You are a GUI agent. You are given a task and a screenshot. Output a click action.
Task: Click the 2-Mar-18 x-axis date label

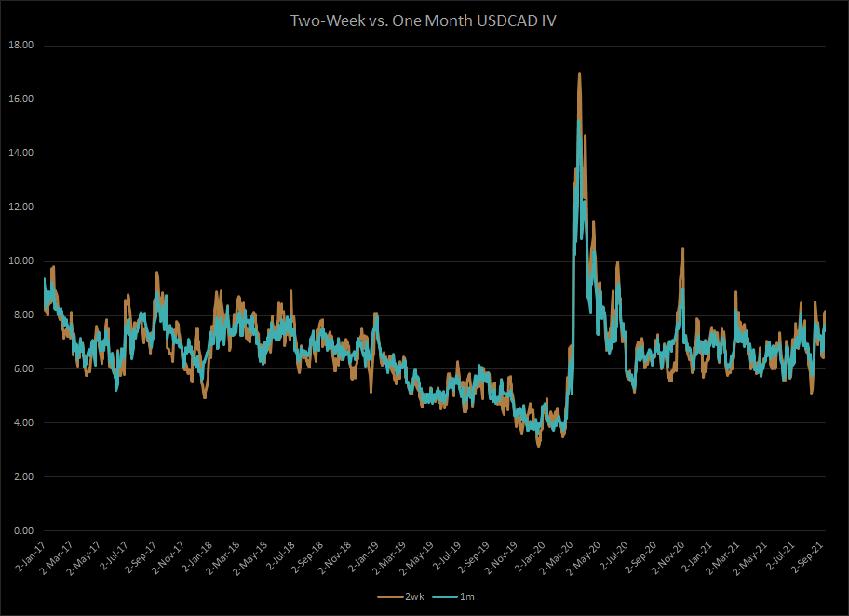(223, 557)
